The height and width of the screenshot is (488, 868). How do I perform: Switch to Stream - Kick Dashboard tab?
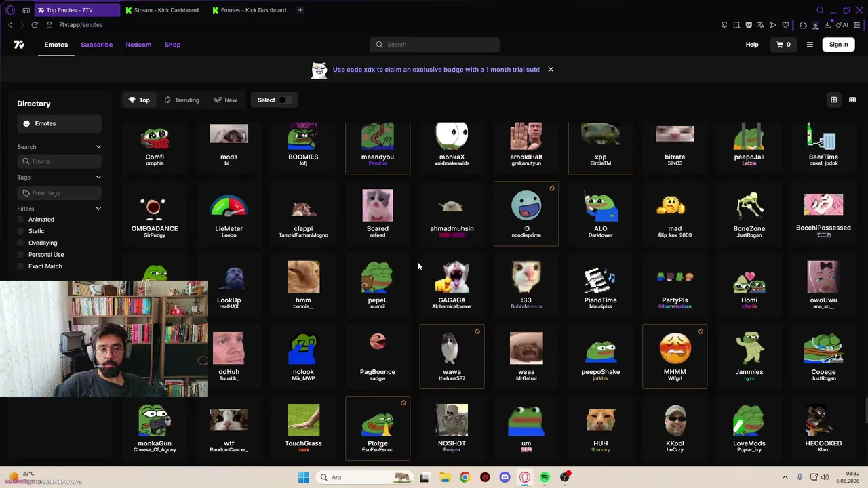[x=162, y=10]
